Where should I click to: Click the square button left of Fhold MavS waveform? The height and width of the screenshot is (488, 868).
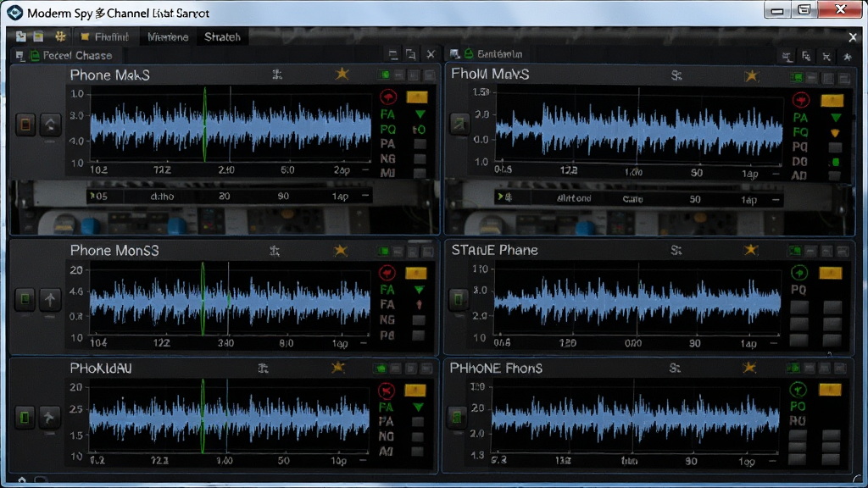pyautogui.click(x=459, y=124)
